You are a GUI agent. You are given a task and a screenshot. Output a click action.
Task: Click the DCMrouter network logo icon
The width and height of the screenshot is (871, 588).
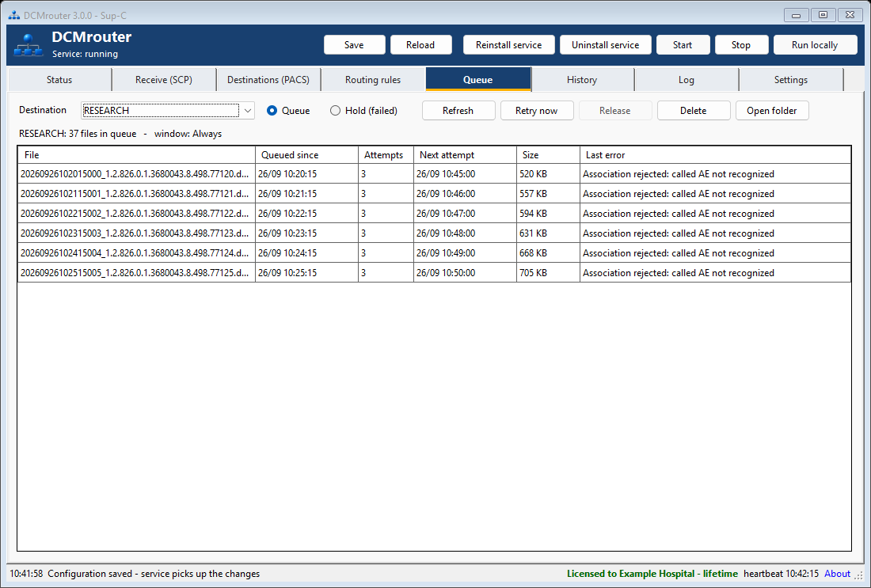[x=28, y=45]
